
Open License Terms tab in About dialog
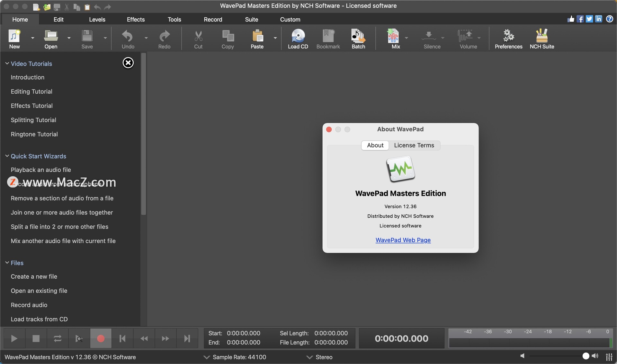(414, 145)
